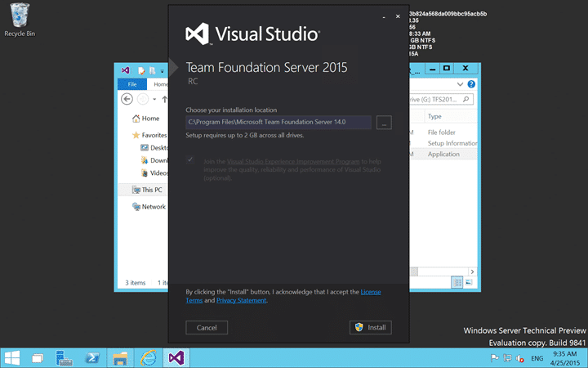
Task: Click the volume icon in the system tray
Action: (519, 358)
